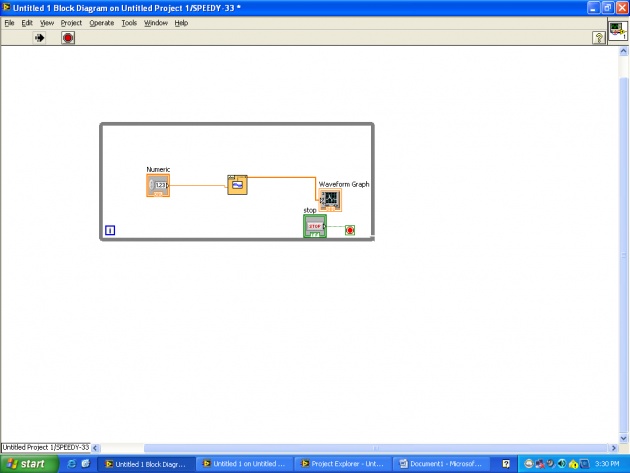The image size is (630, 473).
Task: Switch to Document1 Microsoft Word taskbar window
Action: (x=441, y=464)
